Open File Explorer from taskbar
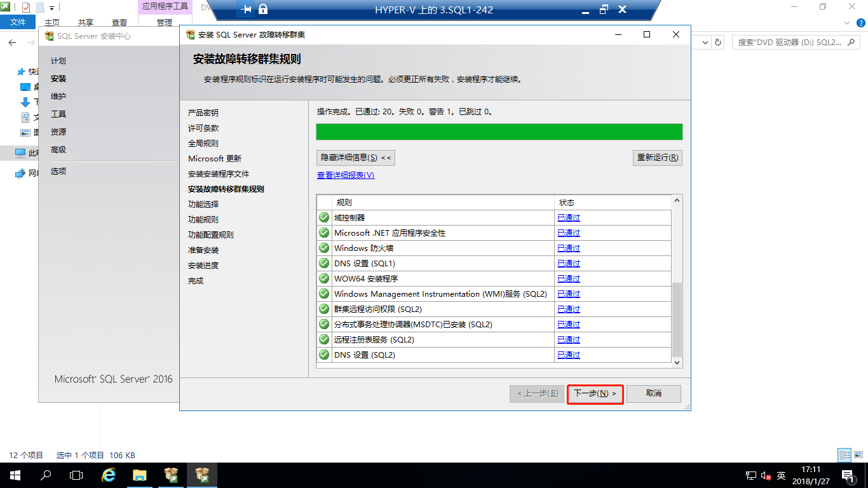 click(x=140, y=475)
